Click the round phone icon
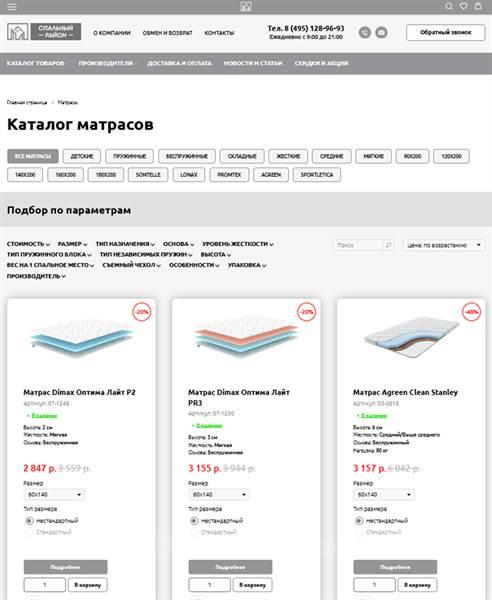The height and width of the screenshot is (600, 492). pos(365,33)
